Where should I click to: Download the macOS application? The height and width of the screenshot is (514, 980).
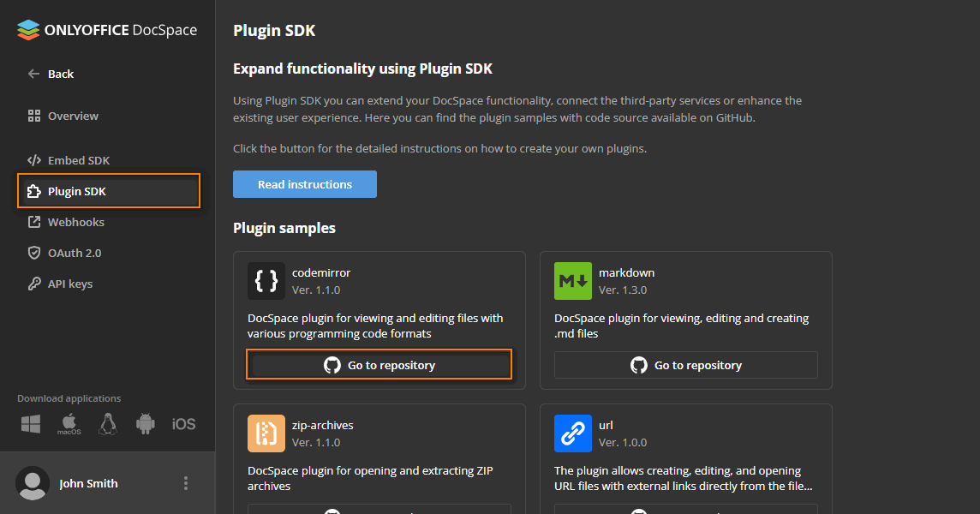tap(69, 424)
